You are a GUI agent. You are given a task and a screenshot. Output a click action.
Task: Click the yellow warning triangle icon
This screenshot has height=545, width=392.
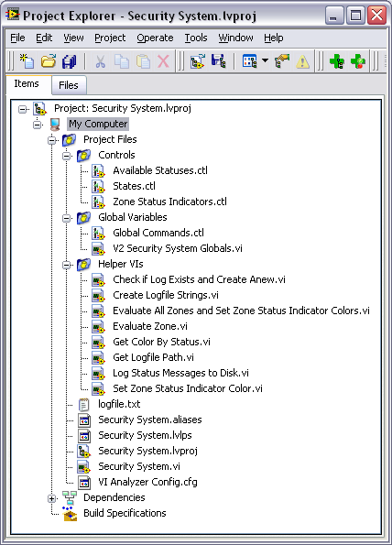tap(302, 62)
